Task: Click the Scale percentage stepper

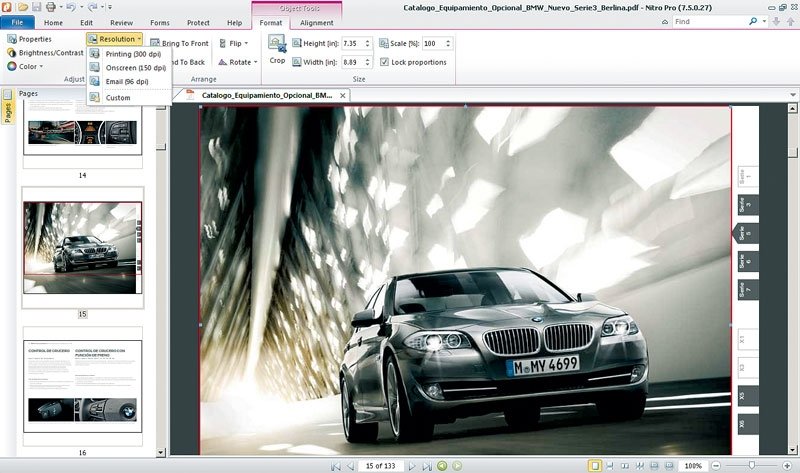Action: [x=448, y=43]
